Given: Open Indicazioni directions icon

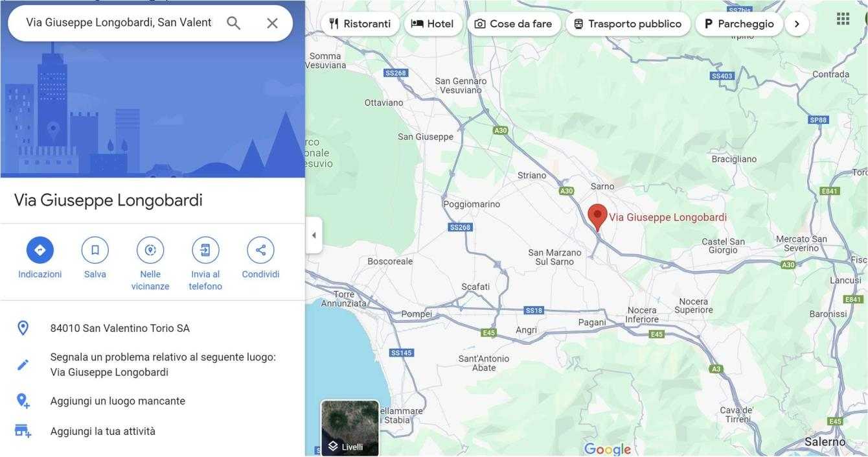Looking at the screenshot, I should [x=40, y=250].
